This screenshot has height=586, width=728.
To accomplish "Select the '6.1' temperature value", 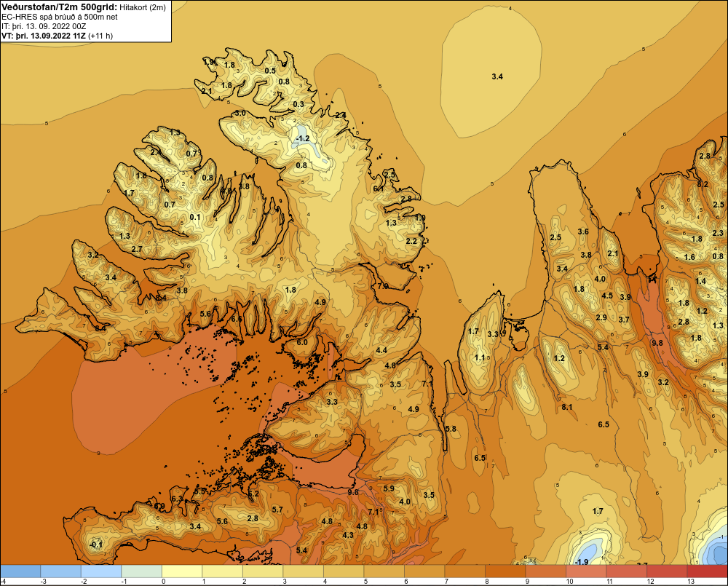I will [x=379, y=189].
